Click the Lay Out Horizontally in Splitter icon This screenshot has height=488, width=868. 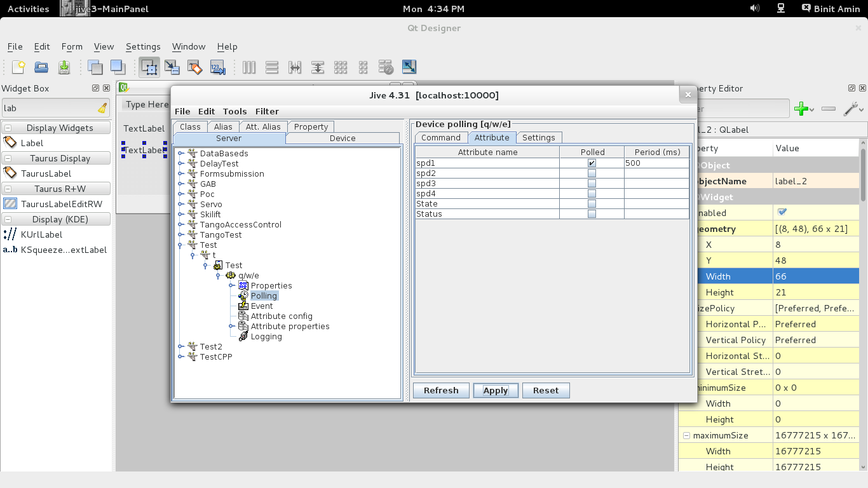(295, 67)
